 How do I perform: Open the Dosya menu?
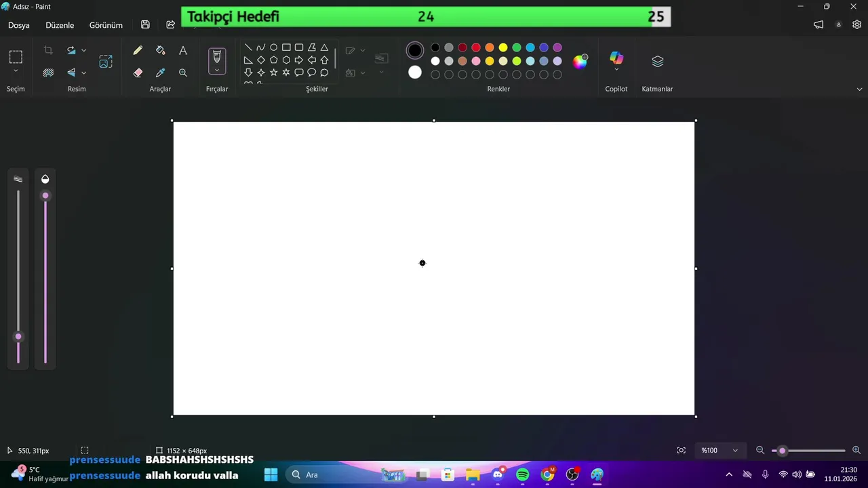click(x=19, y=25)
